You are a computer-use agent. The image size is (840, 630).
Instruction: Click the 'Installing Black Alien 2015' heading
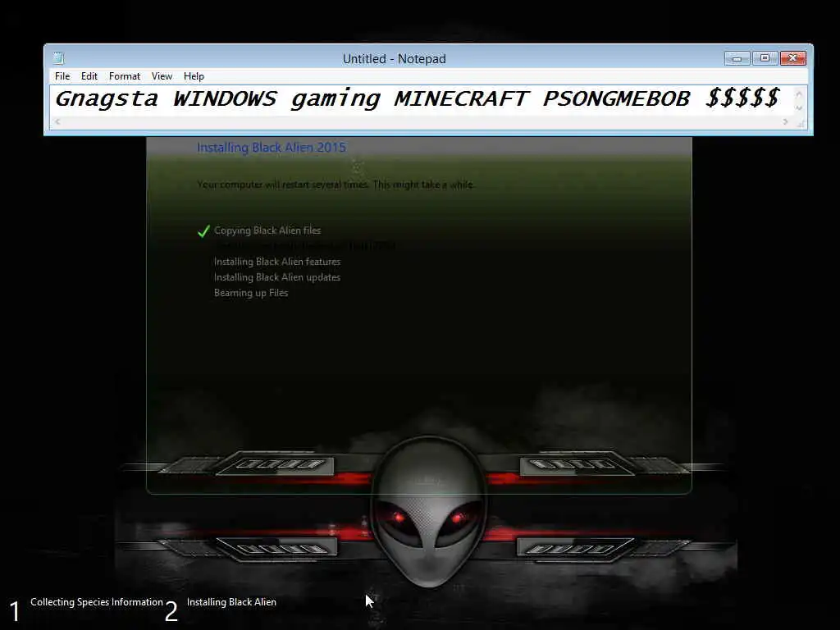(271, 148)
